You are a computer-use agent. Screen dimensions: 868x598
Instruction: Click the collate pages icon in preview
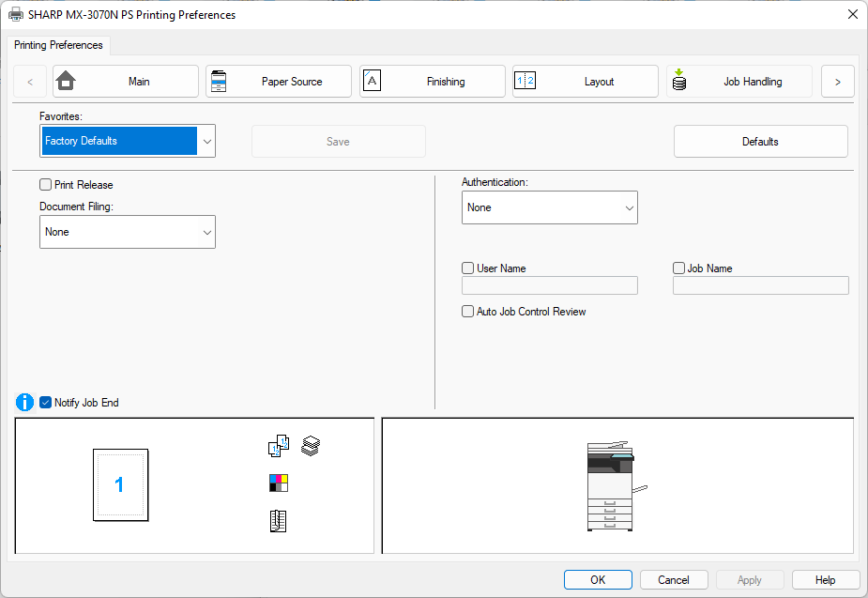[x=279, y=447]
